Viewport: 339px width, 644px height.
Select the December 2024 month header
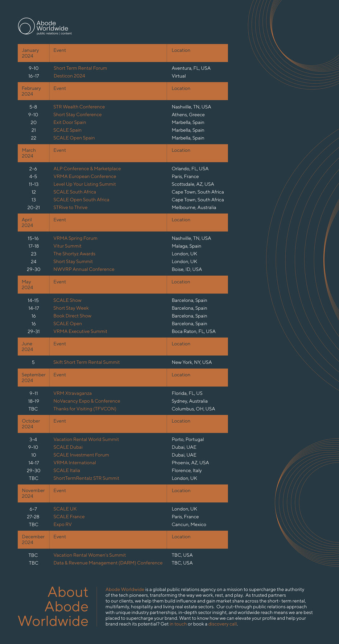(x=33, y=540)
